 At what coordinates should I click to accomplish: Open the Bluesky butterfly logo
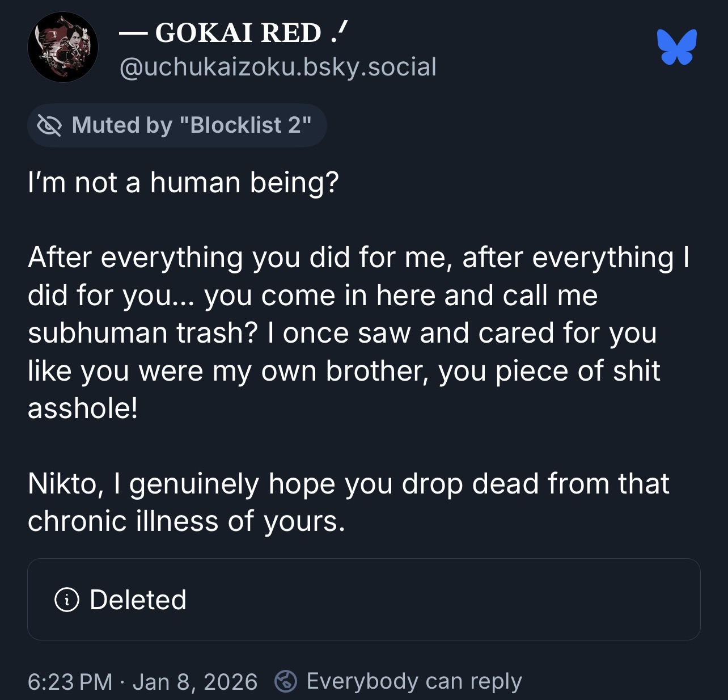coord(676,47)
